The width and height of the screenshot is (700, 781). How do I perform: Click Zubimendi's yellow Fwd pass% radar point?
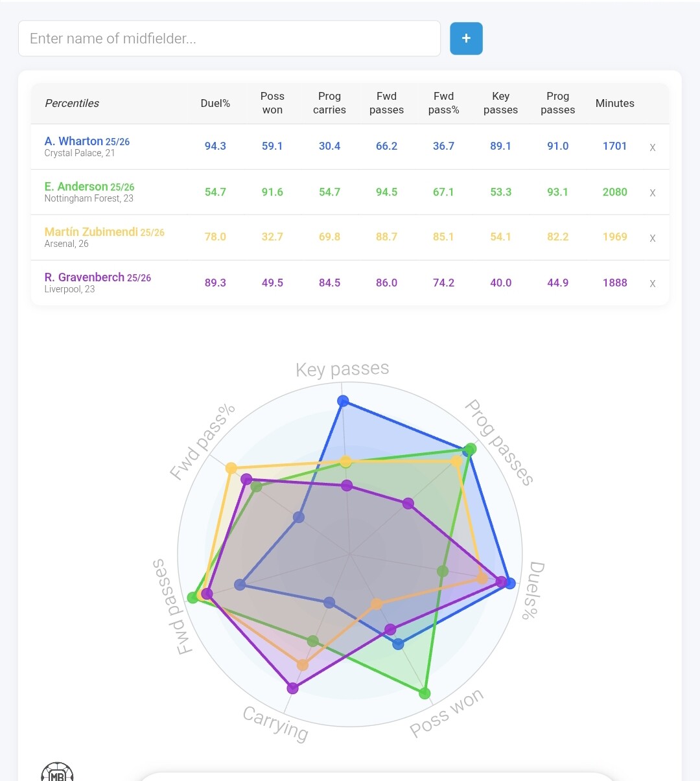click(231, 468)
